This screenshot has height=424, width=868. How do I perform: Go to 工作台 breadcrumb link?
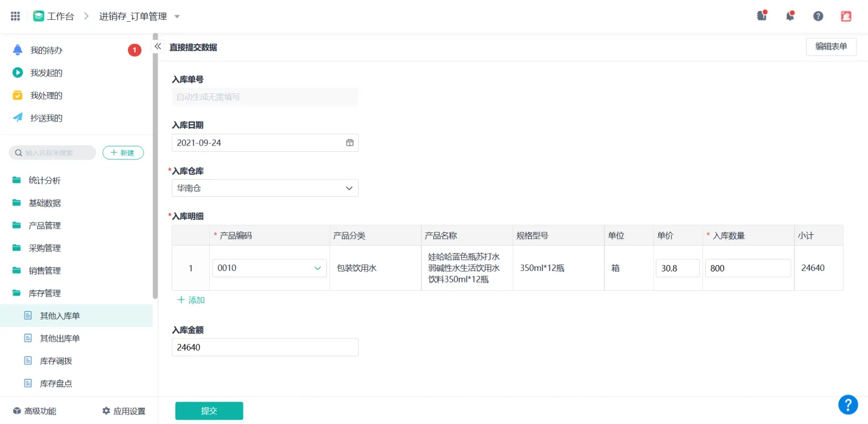tap(54, 16)
